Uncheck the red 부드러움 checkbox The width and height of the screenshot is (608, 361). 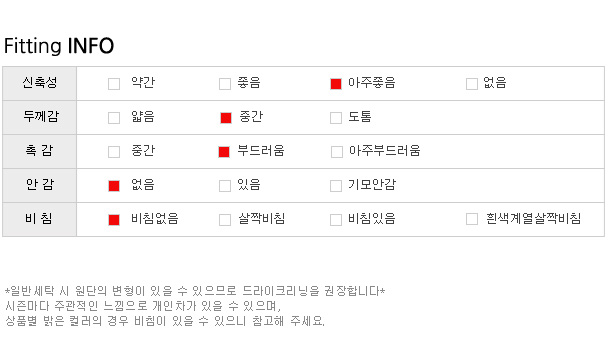tap(224, 152)
